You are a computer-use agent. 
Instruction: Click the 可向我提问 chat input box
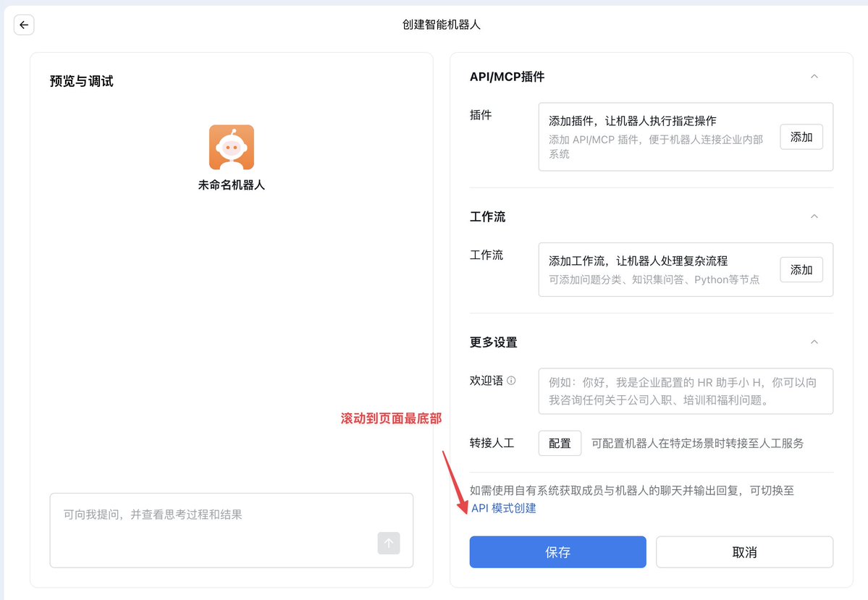181,515
